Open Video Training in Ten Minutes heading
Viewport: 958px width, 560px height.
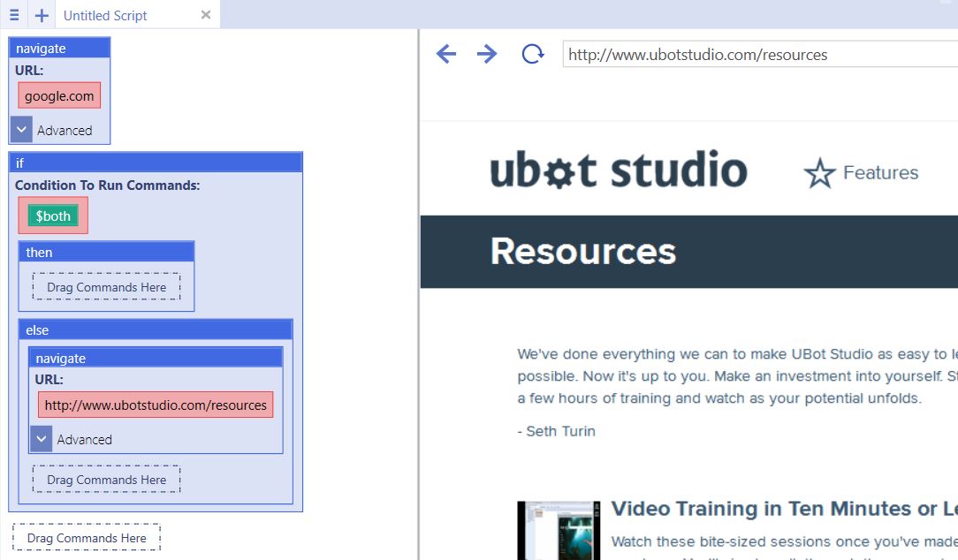point(785,509)
